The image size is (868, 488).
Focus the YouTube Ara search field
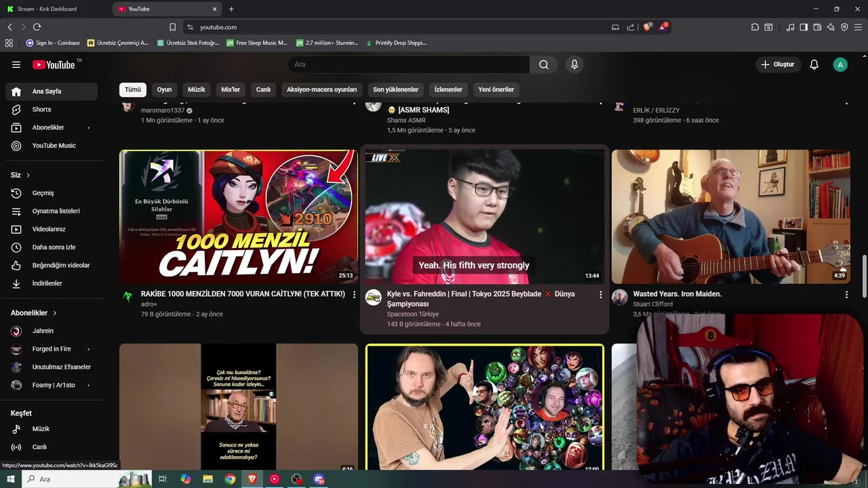click(x=408, y=64)
